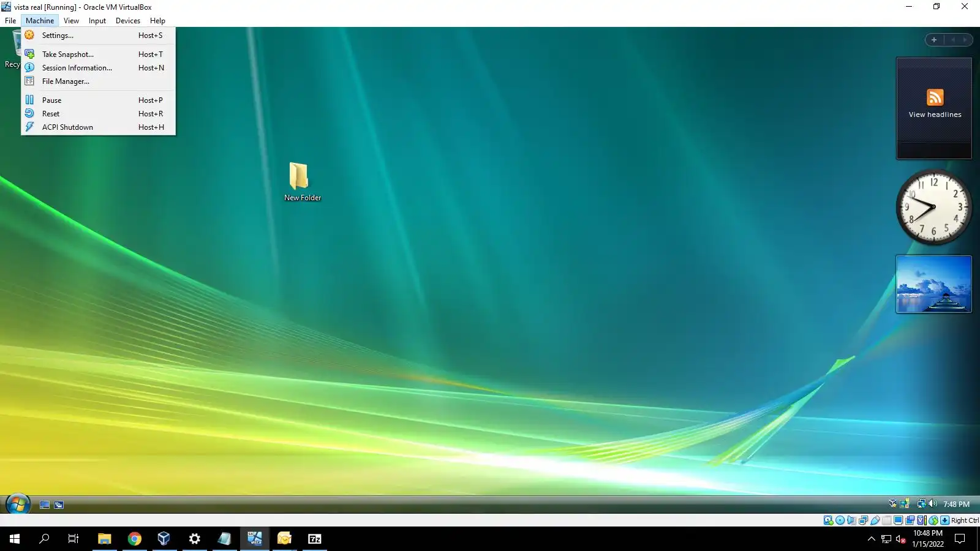Click the optical disk status icon
Image resolution: width=980 pixels, height=551 pixels.
(x=840, y=520)
